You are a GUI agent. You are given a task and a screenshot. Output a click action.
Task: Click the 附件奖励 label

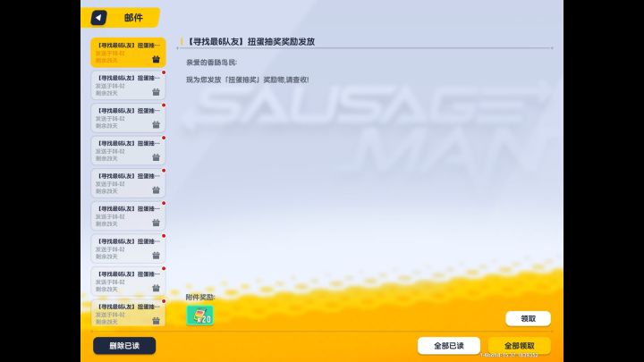(x=200, y=297)
